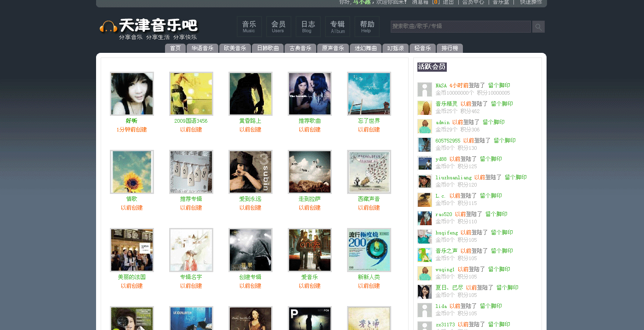Select the 欧美音乐 tab
The image size is (644, 330).
(235, 48)
